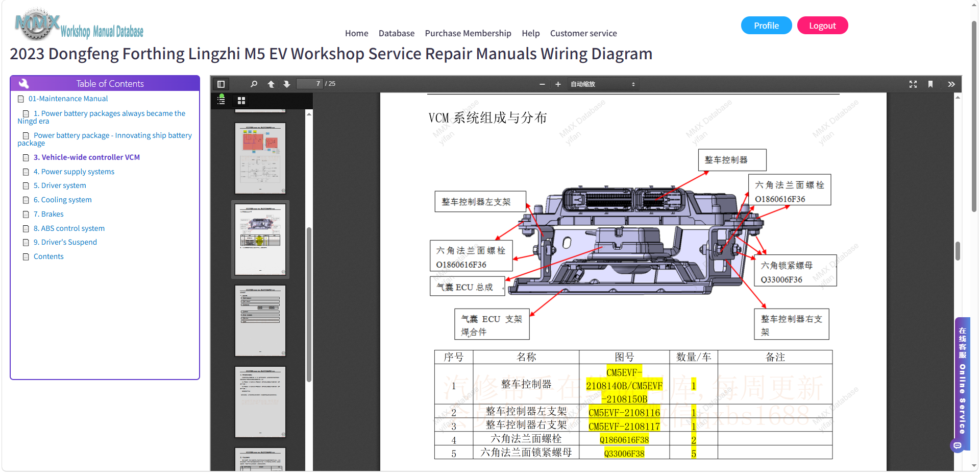Screen dimensions: 980x473
Task: Click the highlighted part number CM5EVF-2108116
Action: [624, 413]
